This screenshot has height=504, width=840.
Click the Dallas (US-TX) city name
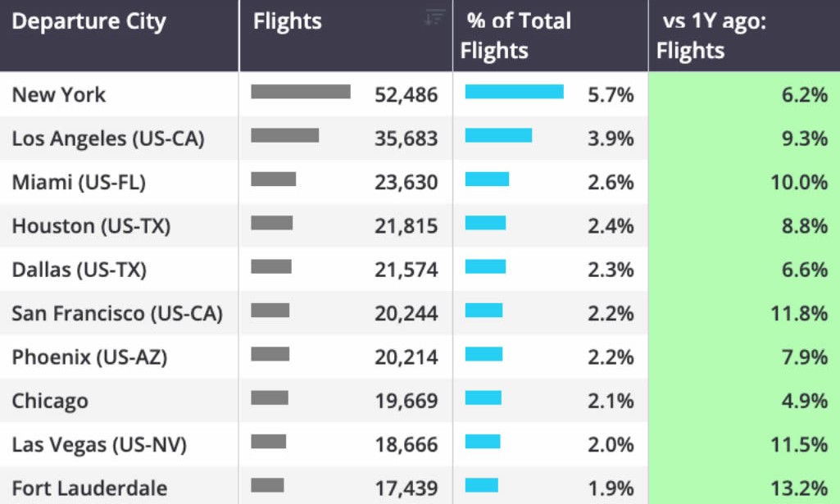(79, 270)
